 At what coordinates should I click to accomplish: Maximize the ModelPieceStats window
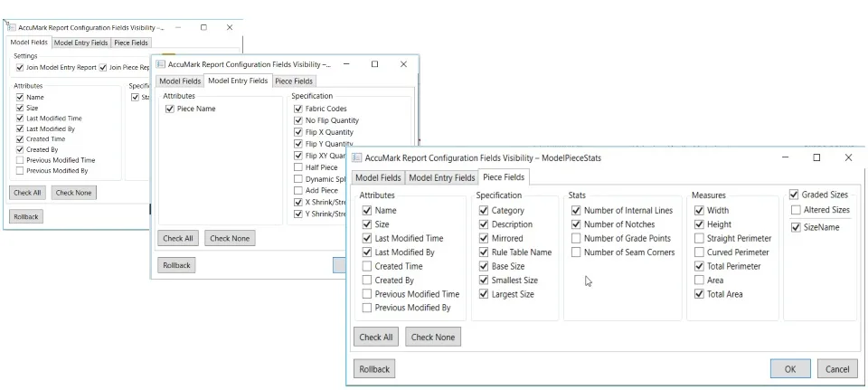(816, 157)
